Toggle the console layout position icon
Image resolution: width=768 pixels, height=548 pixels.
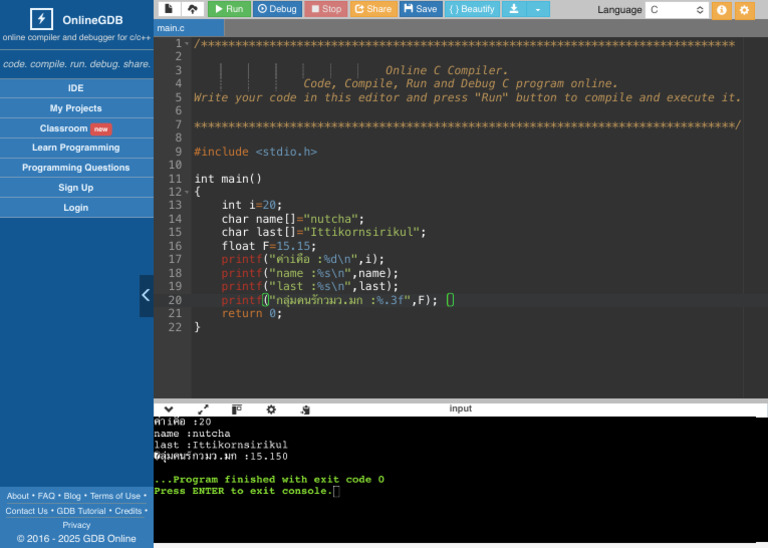(x=237, y=409)
